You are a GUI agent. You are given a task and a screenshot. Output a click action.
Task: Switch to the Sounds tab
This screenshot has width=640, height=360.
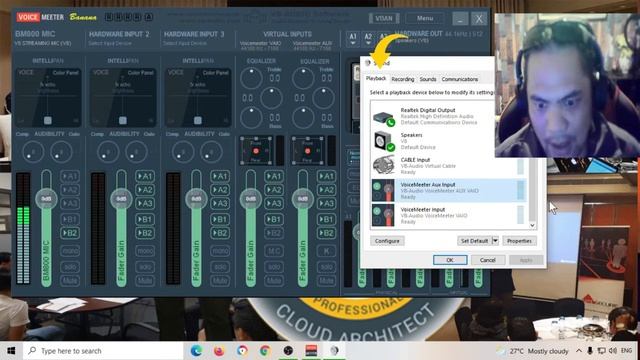tap(428, 79)
